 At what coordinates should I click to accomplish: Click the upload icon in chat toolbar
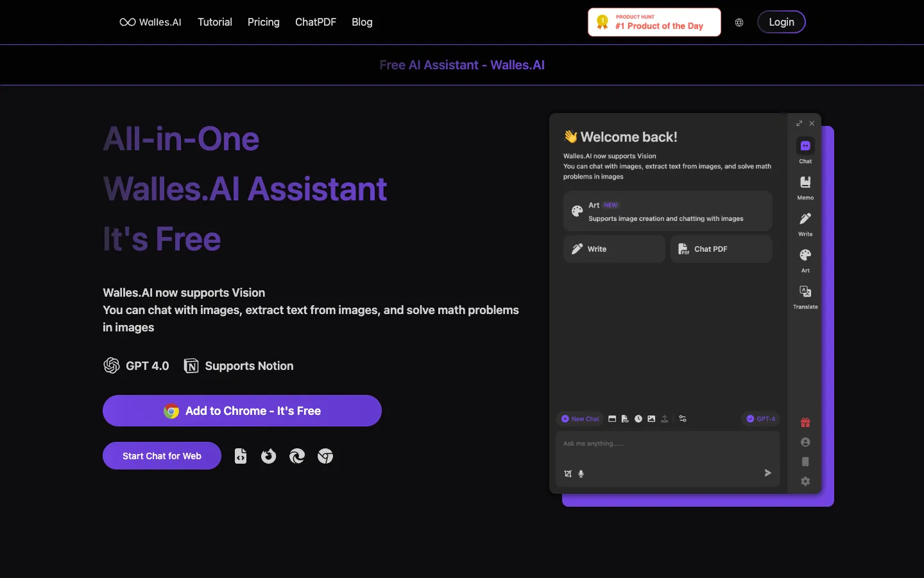(x=665, y=419)
